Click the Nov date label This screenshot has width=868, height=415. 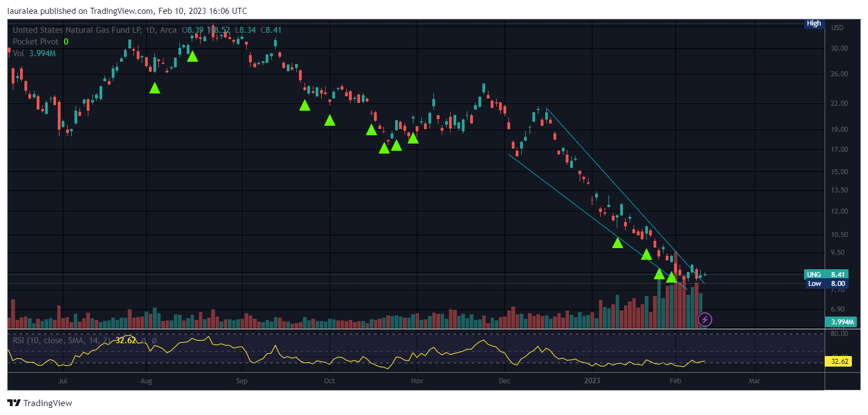(417, 382)
